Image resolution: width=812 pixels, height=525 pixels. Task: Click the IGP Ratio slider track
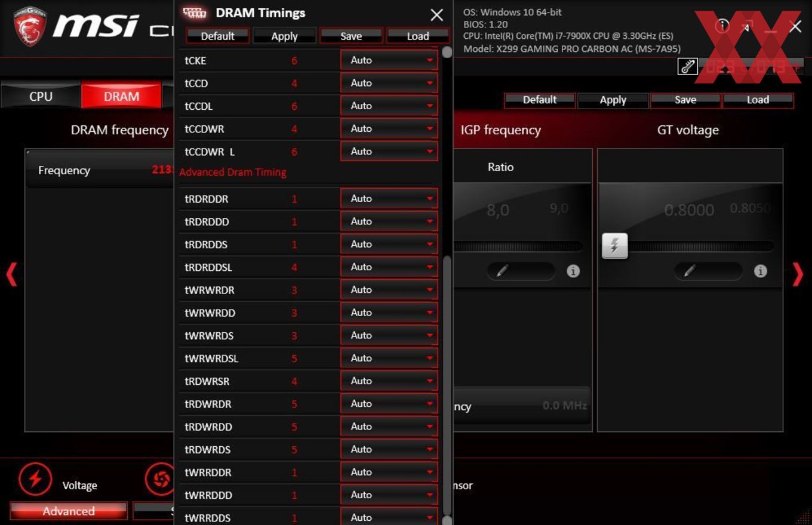pyautogui.click(x=518, y=246)
